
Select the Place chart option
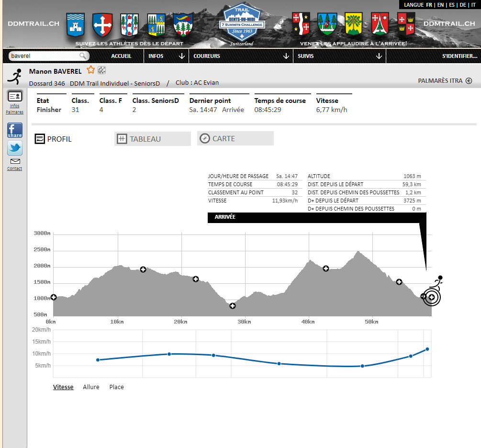(116, 387)
